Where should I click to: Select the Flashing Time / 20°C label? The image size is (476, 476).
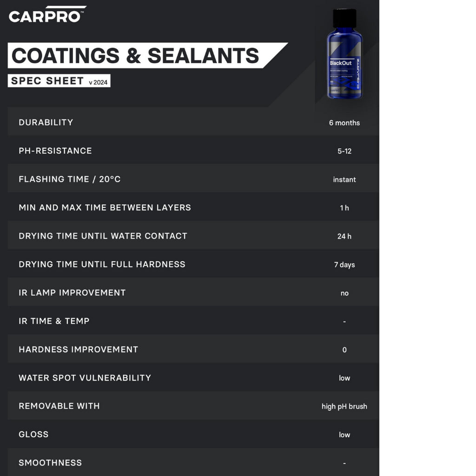70,179
